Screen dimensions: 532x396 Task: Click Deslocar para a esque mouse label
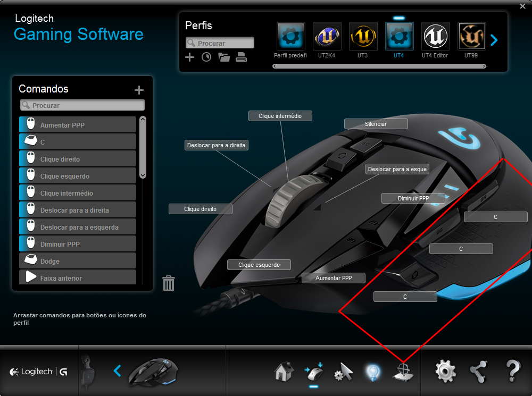(397, 169)
